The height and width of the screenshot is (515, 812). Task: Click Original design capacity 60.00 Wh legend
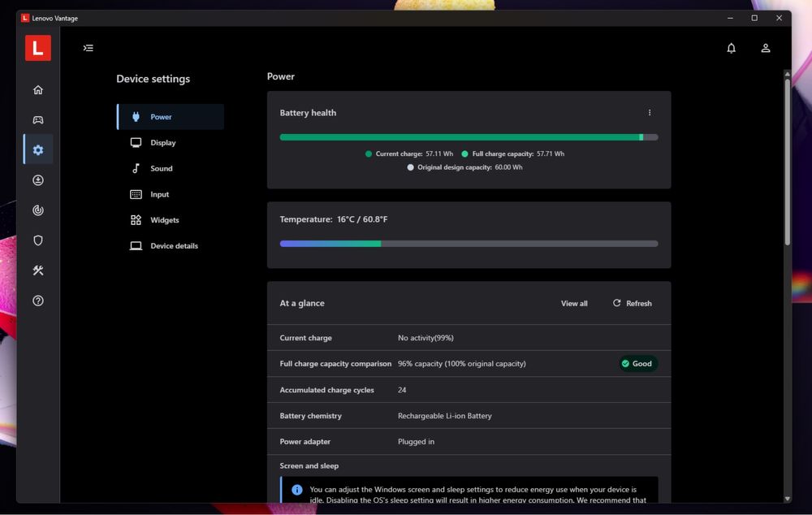(464, 167)
